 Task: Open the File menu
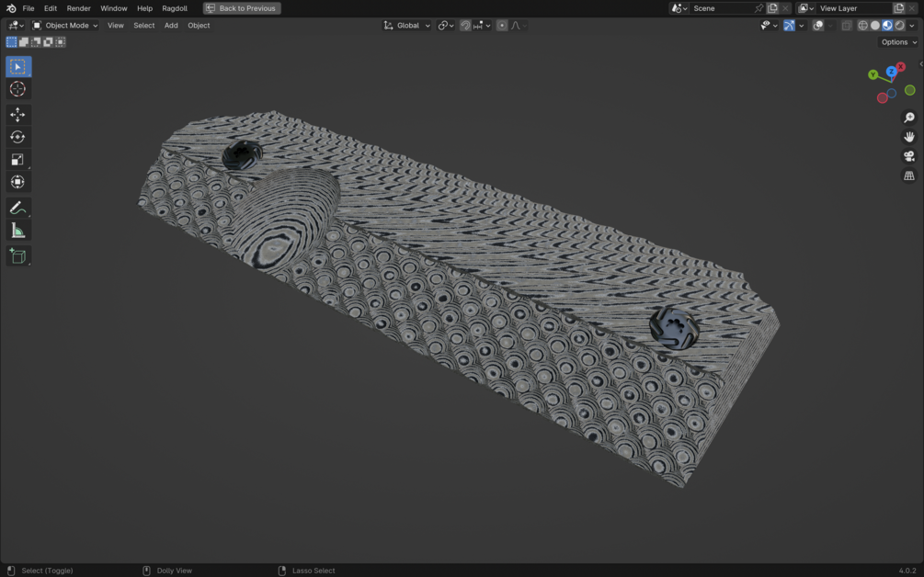(x=29, y=8)
